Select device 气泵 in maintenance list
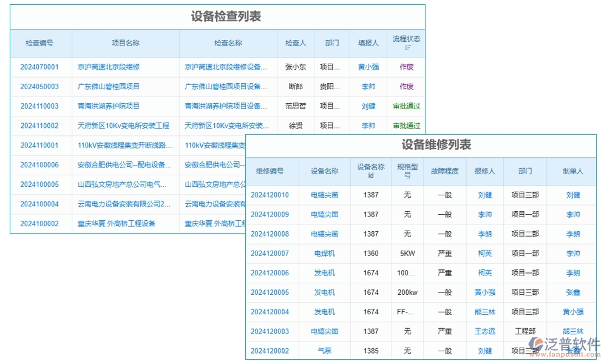 pos(324,351)
